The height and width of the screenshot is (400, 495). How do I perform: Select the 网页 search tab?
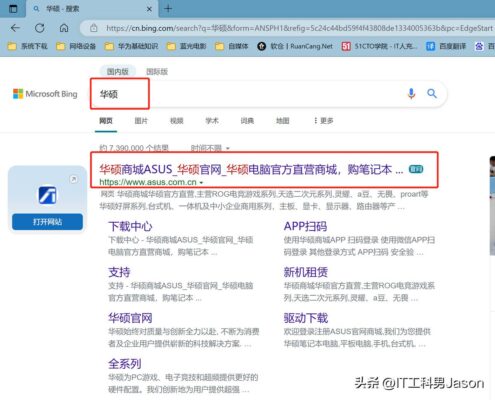106,121
